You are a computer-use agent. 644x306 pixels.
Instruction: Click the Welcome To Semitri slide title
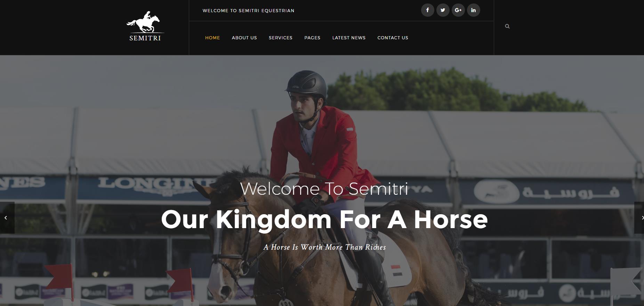324,189
